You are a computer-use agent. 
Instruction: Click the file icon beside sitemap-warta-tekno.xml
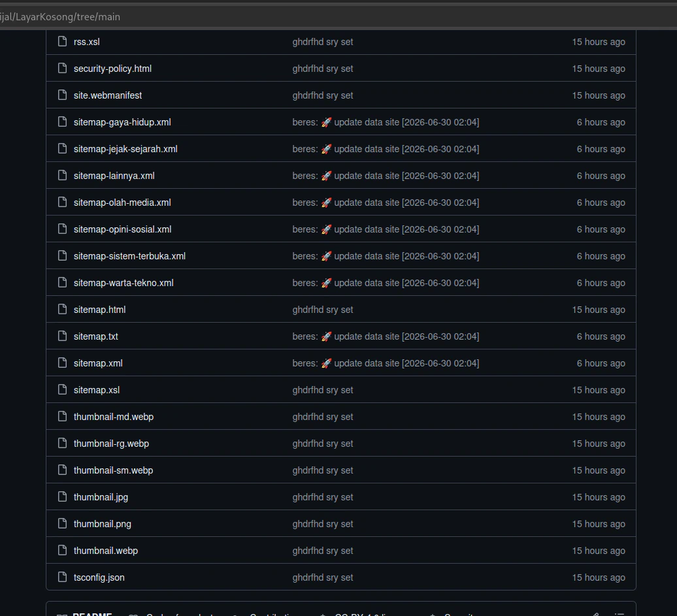pyautogui.click(x=62, y=282)
